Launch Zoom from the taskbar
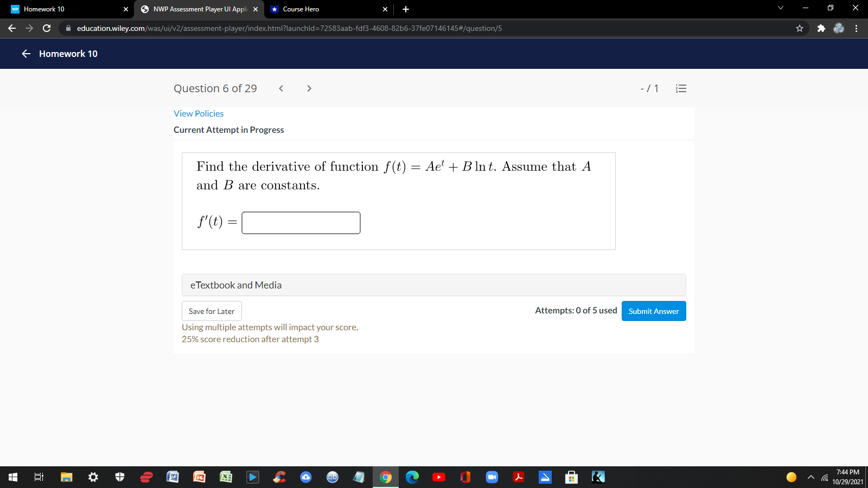Screen dimensions: 868x488 492,477
